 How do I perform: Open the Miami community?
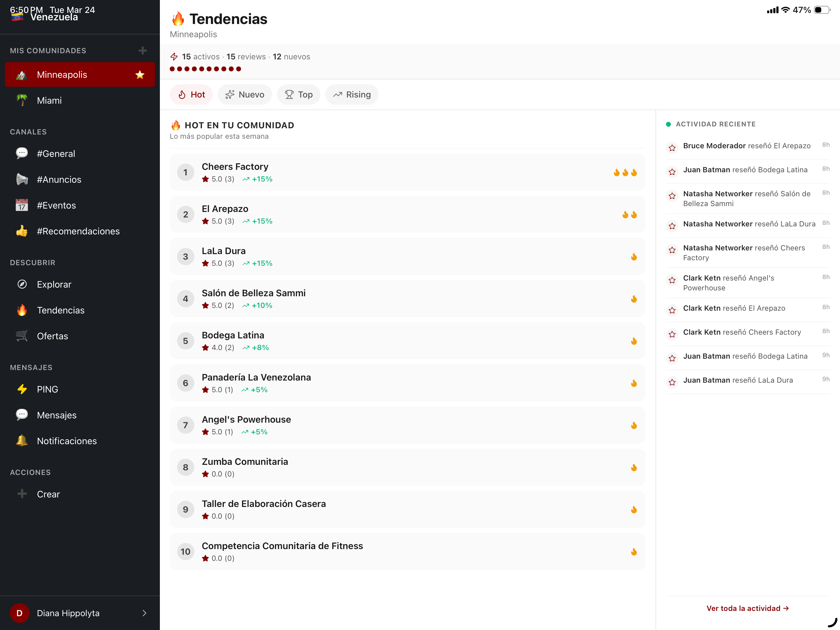click(80, 100)
